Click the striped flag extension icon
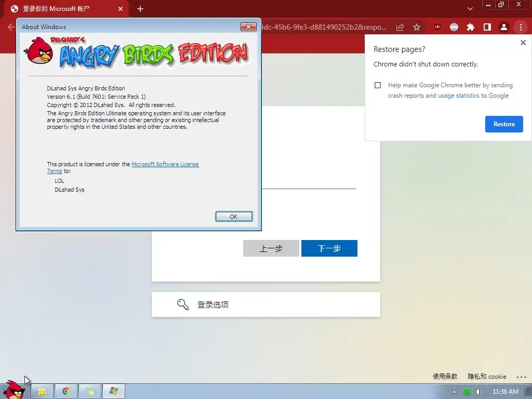The height and width of the screenshot is (399, 532). tap(454, 27)
